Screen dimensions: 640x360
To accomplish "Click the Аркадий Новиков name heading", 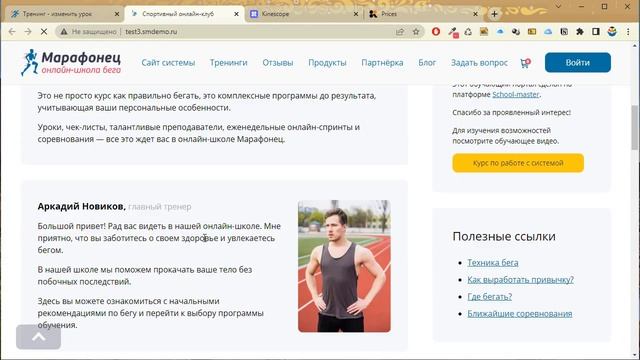I will coord(81,207).
